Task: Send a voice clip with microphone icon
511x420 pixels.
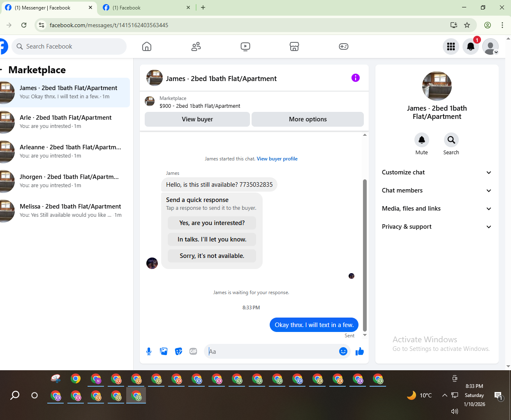Action: (x=149, y=351)
